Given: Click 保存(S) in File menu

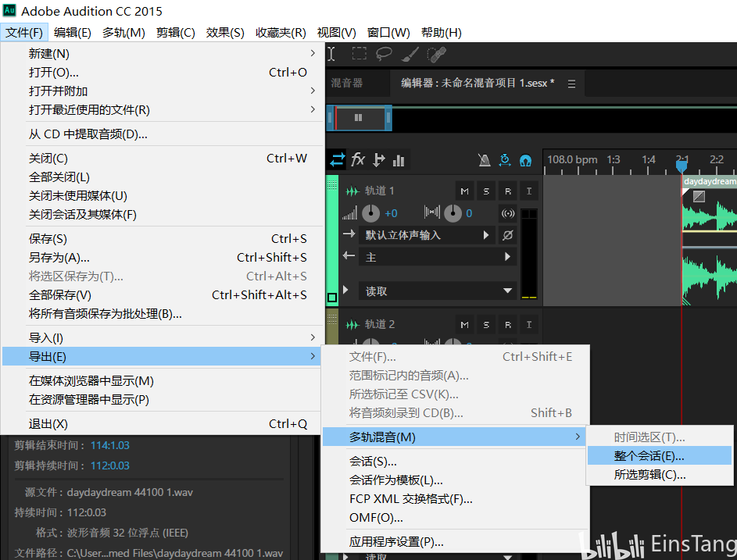Looking at the screenshot, I should [162, 239].
